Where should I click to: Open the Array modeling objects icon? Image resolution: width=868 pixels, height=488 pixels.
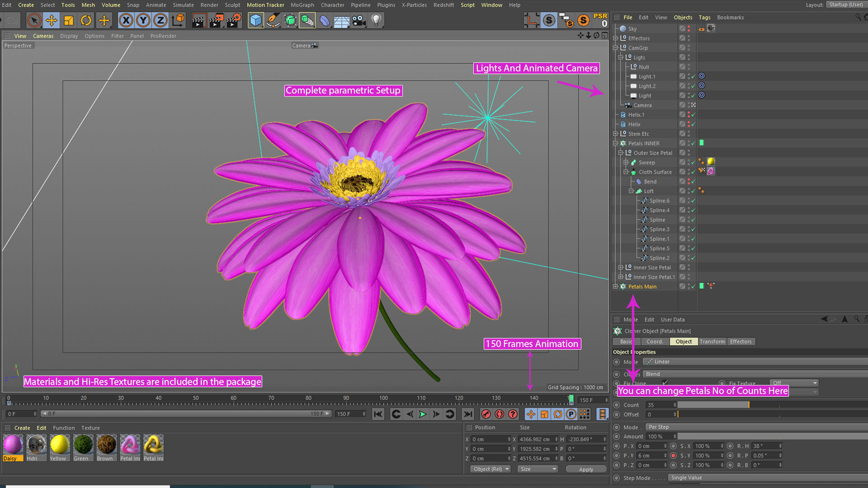pos(307,20)
